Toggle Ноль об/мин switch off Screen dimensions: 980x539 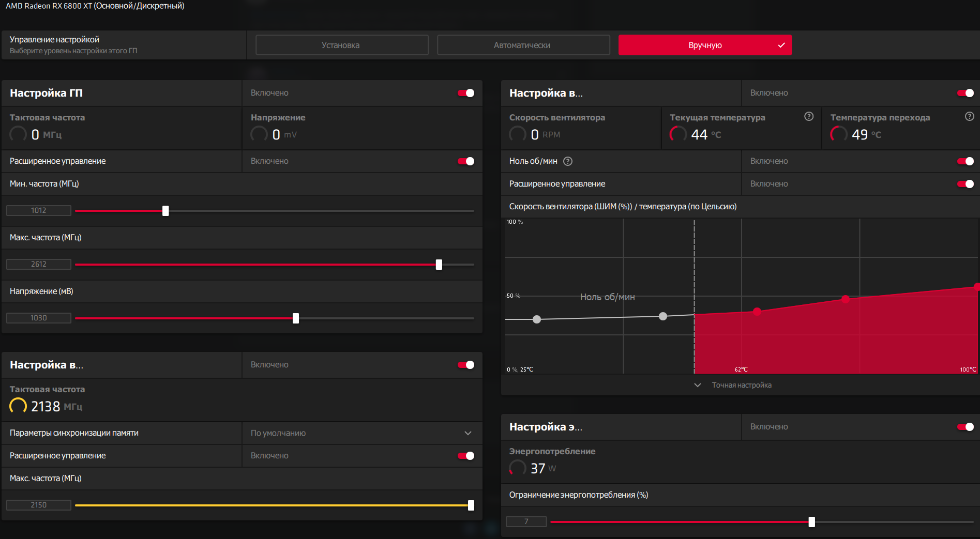point(965,161)
